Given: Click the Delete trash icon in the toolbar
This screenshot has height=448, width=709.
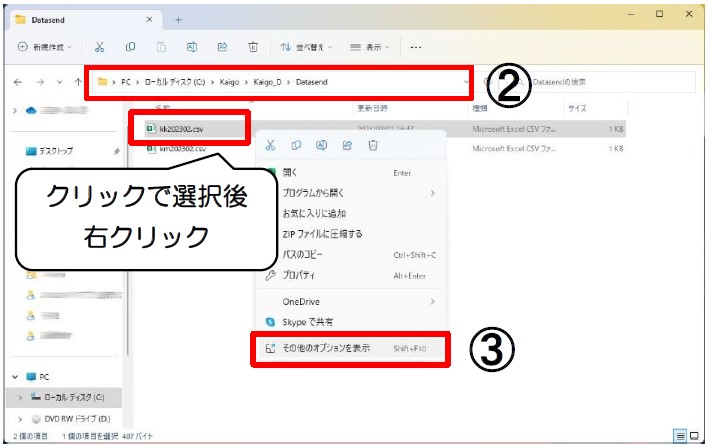Looking at the screenshot, I should click(253, 47).
